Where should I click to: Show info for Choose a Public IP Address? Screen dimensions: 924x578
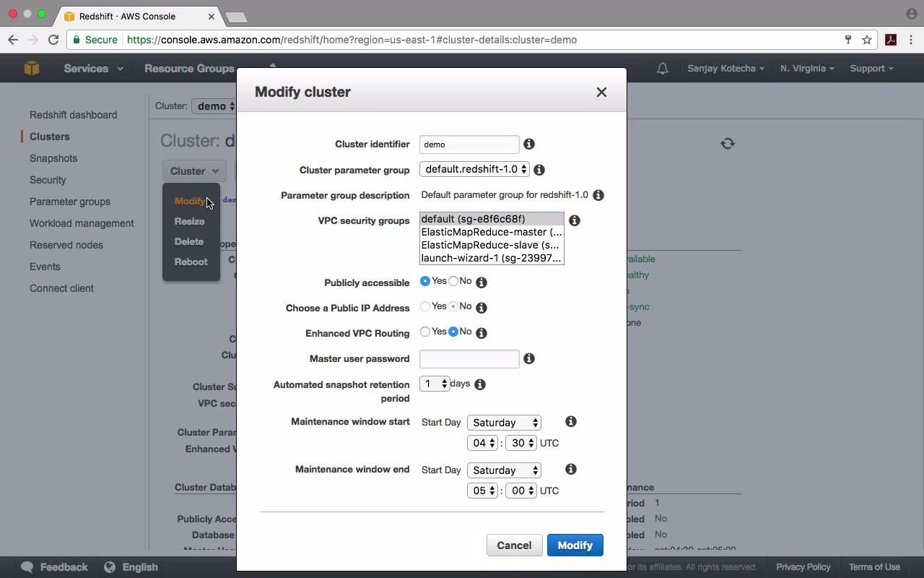481,308
